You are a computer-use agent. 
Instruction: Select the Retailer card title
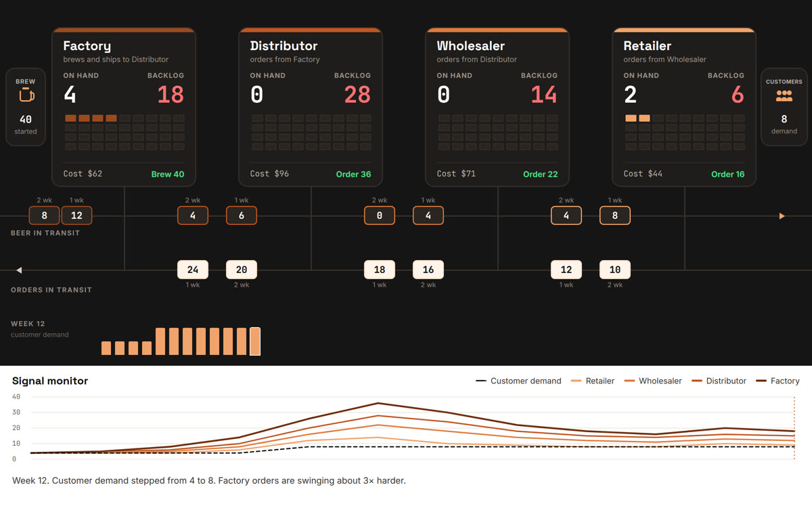pos(648,46)
